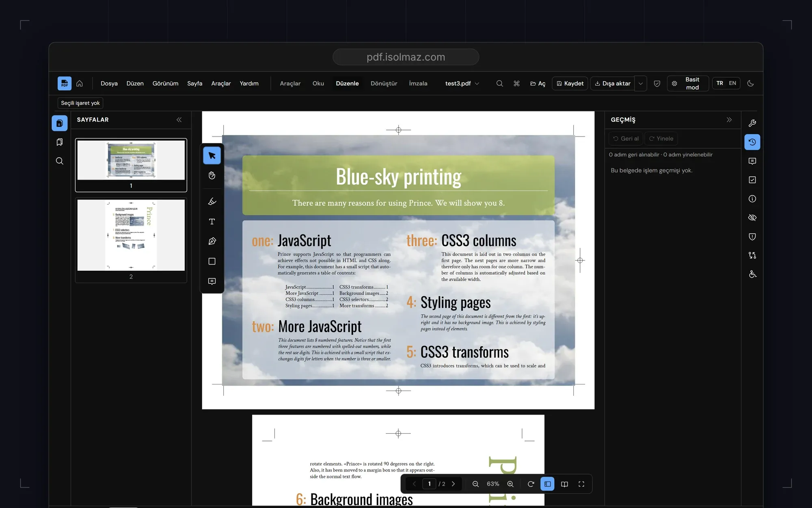Image resolution: width=812 pixels, height=508 pixels.
Task: Open the search panel in left sidebar
Action: coord(60,161)
